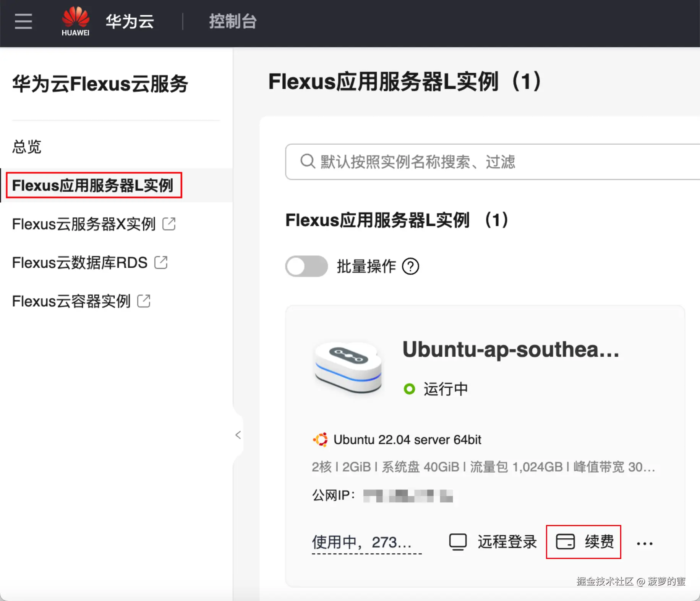The image size is (700, 601).
Task: Click the green 运行中 status indicator
Action: [409, 389]
